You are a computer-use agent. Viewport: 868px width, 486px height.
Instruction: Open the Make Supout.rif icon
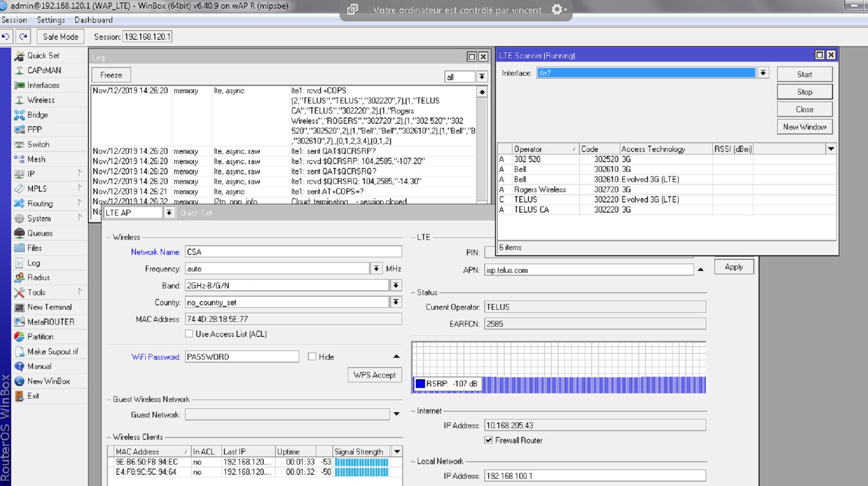(19, 352)
